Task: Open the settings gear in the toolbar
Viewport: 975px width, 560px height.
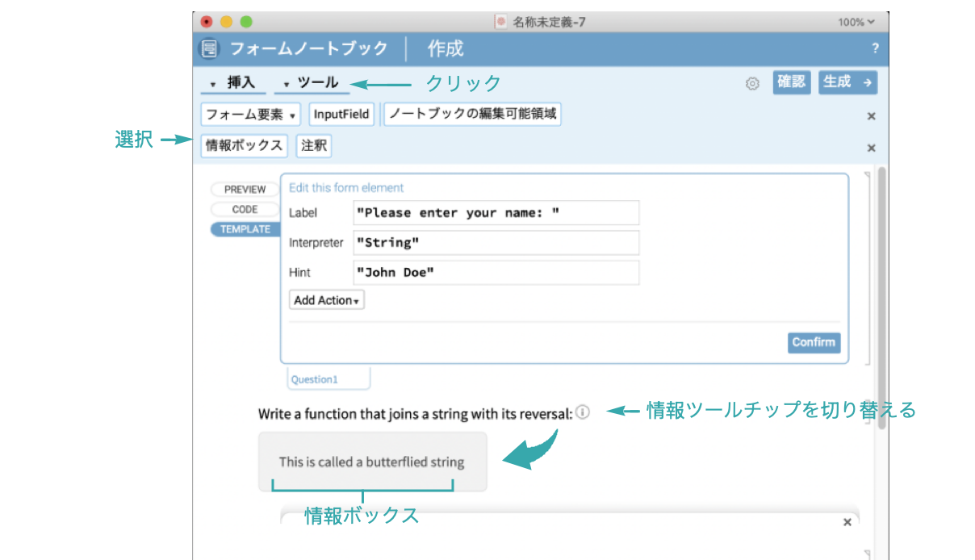Action: tap(752, 82)
